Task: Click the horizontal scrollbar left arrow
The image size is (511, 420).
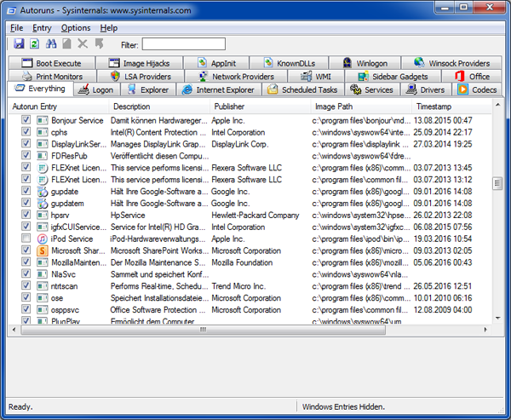Action: pos(14,330)
